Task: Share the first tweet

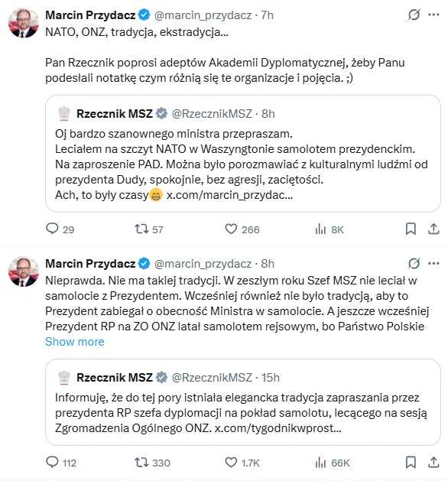Action: point(433,229)
